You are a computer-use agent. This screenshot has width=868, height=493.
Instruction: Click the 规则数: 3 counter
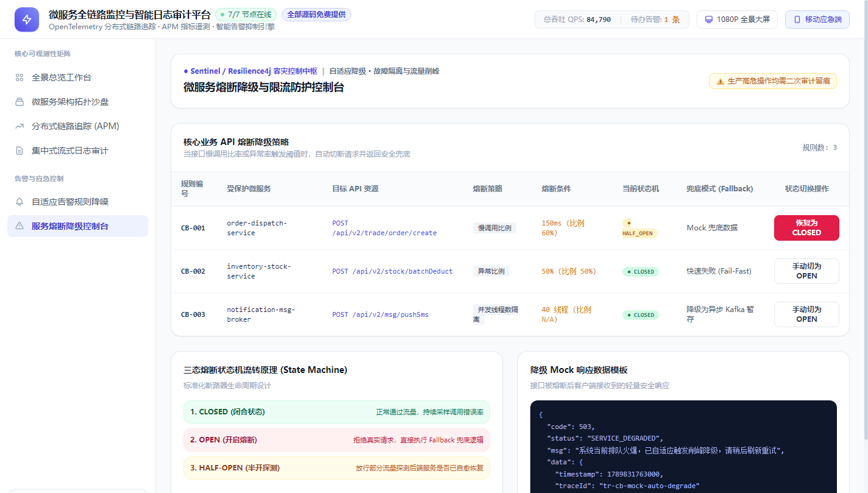[x=820, y=147]
